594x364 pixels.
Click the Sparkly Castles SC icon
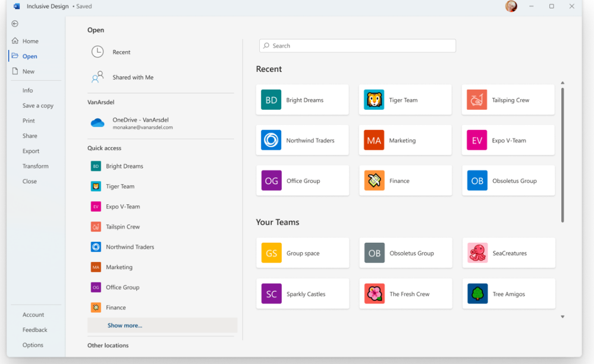[271, 293]
